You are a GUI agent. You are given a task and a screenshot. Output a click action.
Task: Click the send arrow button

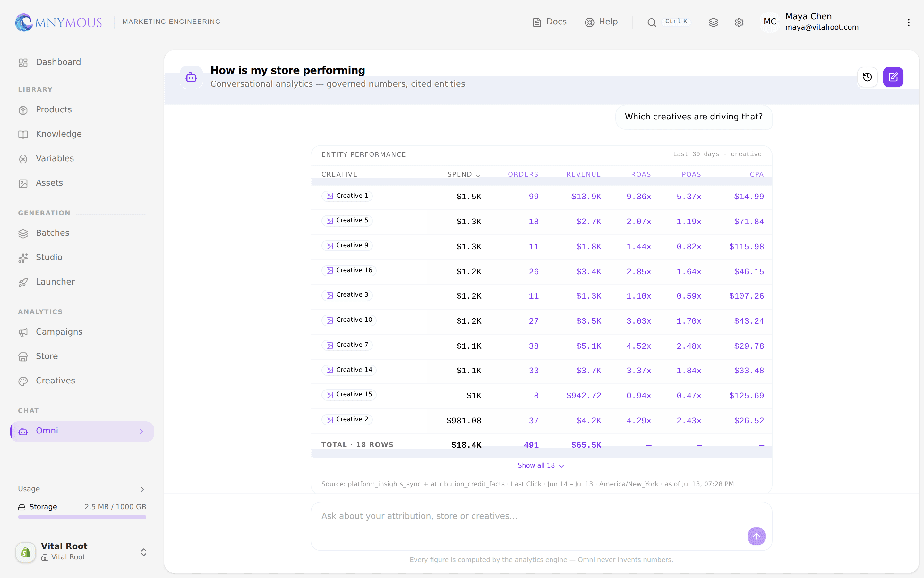coord(756,536)
